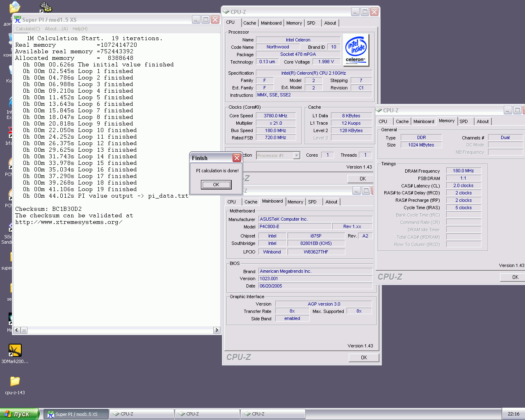Image resolution: width=525 pixels, height=420 pixels.
Task: Click Super PI scrollbar right arrow
Action: coord(217,330)
